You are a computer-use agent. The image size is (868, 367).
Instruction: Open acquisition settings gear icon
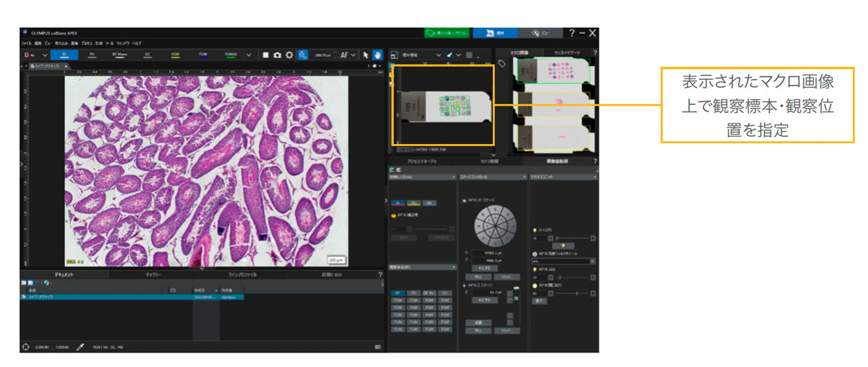pyautogui.click(x=289, y=54)
